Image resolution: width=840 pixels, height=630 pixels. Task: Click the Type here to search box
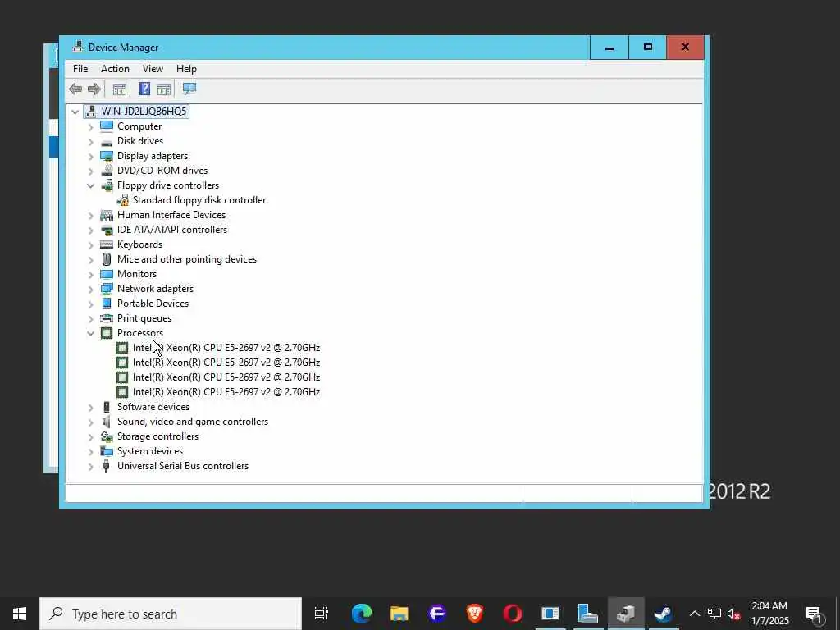tap(171, 614)
